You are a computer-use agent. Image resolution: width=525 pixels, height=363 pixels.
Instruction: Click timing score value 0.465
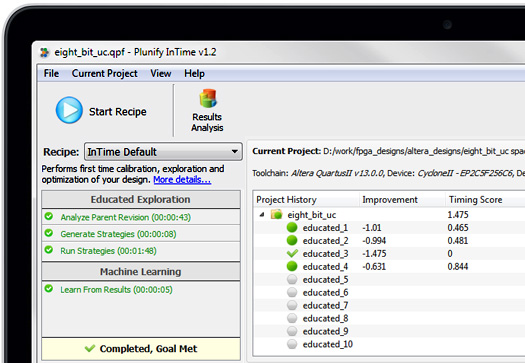point(458,228)
